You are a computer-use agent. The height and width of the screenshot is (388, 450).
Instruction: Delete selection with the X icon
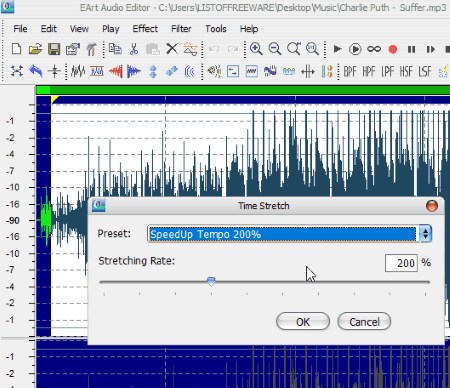pos(172,49)
